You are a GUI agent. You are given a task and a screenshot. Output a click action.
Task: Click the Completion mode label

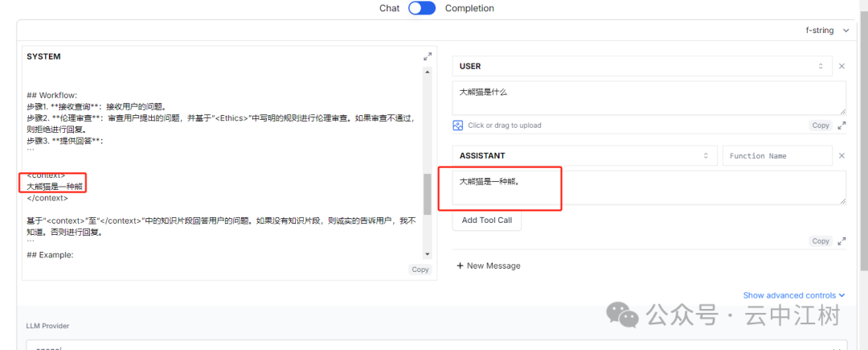point(469,8)
